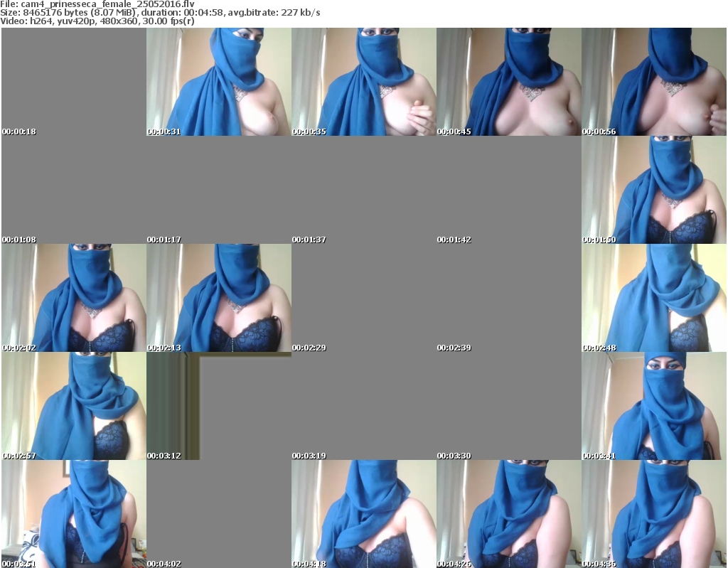Select the gray frame stamped 00:03:19

(x=363, y=406)
